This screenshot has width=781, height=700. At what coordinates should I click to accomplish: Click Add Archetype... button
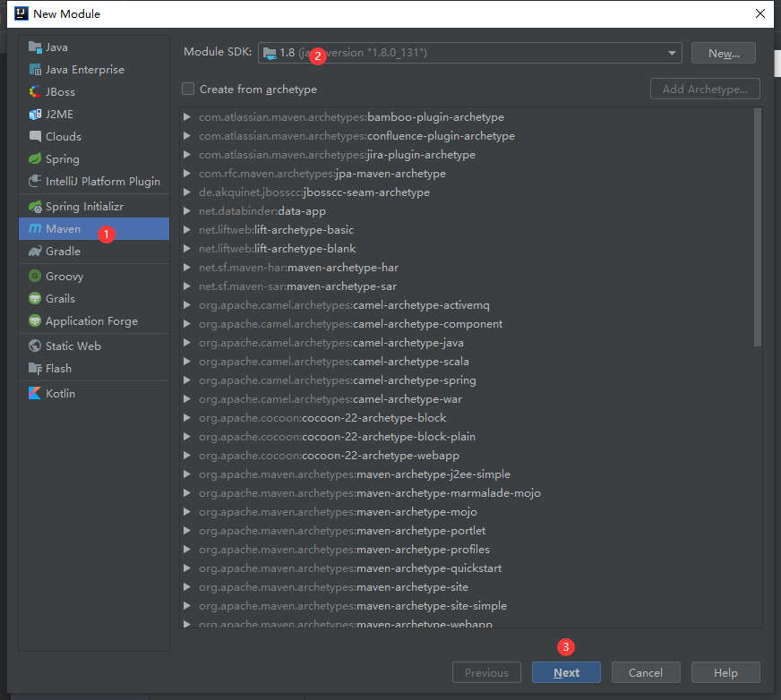pos(705,90)
